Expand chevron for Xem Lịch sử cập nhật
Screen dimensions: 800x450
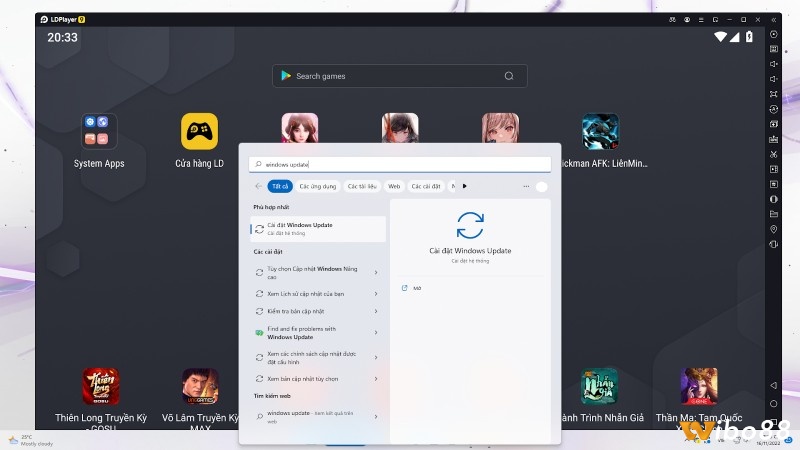click(376, 294)
